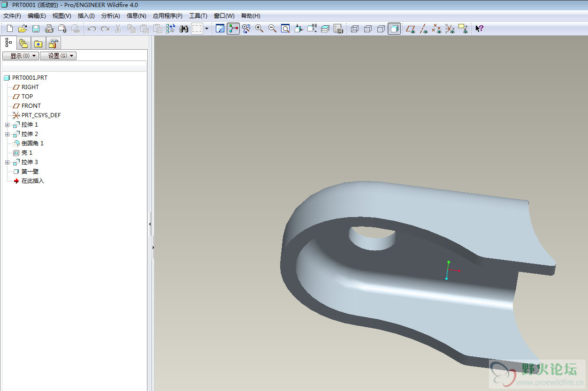Toggle coordinate systems visibility

[450, 29]
